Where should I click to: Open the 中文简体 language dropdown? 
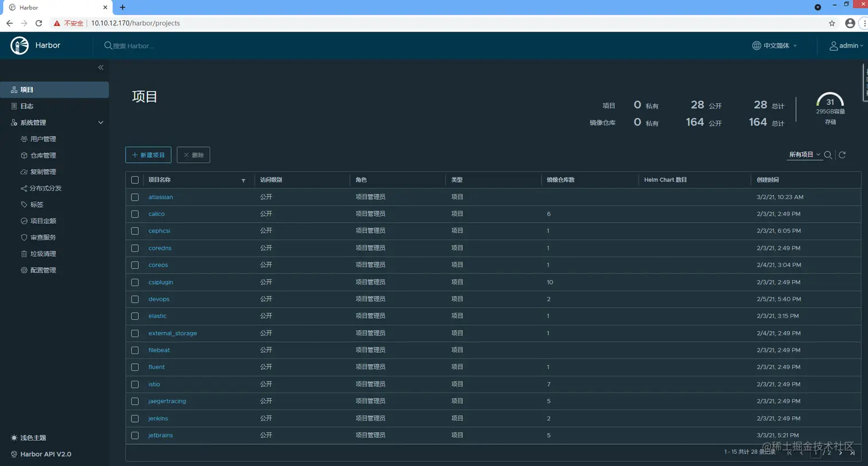774,45
